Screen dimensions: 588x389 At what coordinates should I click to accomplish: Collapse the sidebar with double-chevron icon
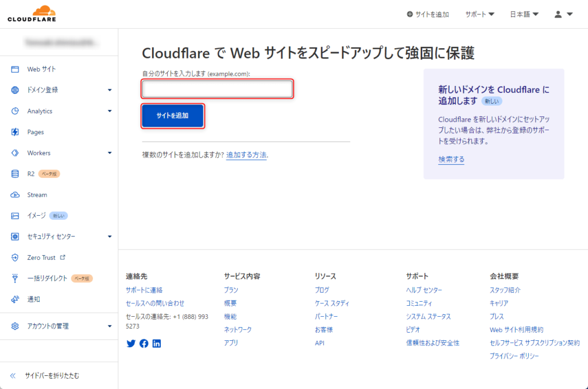click(x=13, y=375)
